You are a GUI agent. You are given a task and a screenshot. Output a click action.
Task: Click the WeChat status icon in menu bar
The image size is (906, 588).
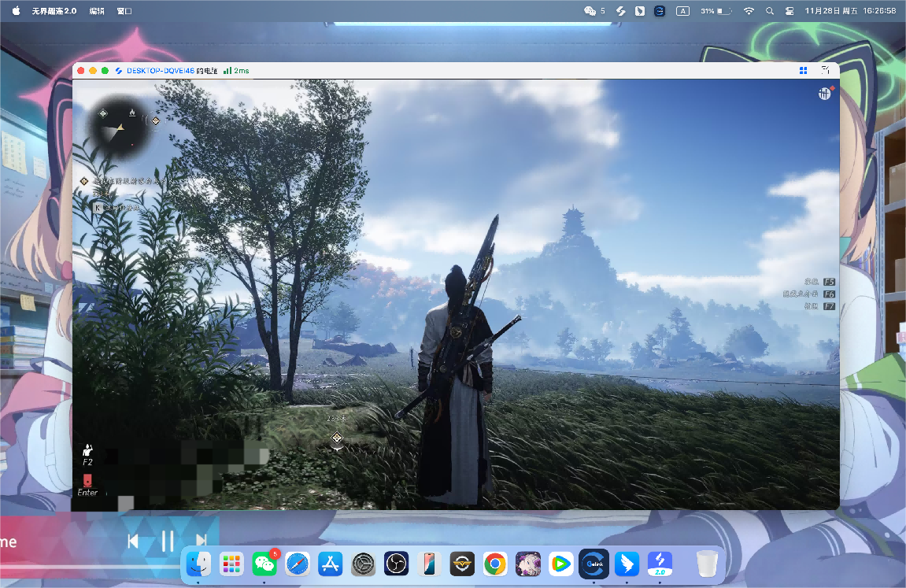pyautogui.click(x=590, y=11)
